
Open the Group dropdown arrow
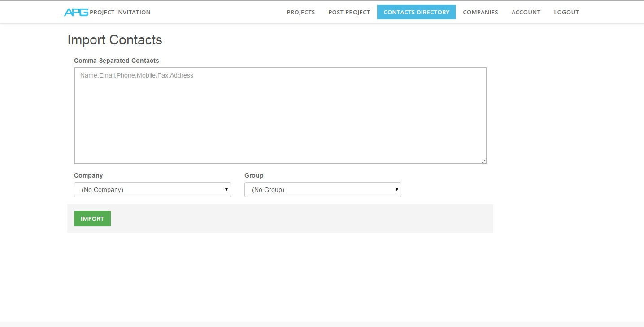(x=397, y=190)
